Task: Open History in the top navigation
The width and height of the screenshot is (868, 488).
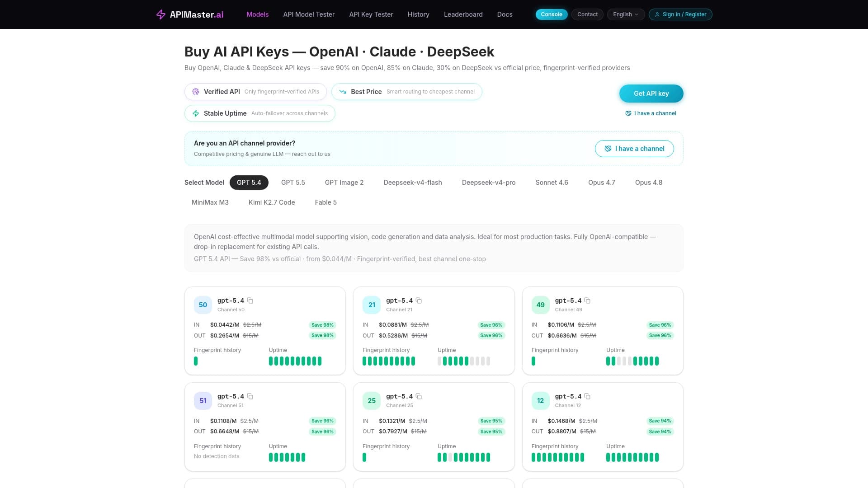Action: click(419, 14)
